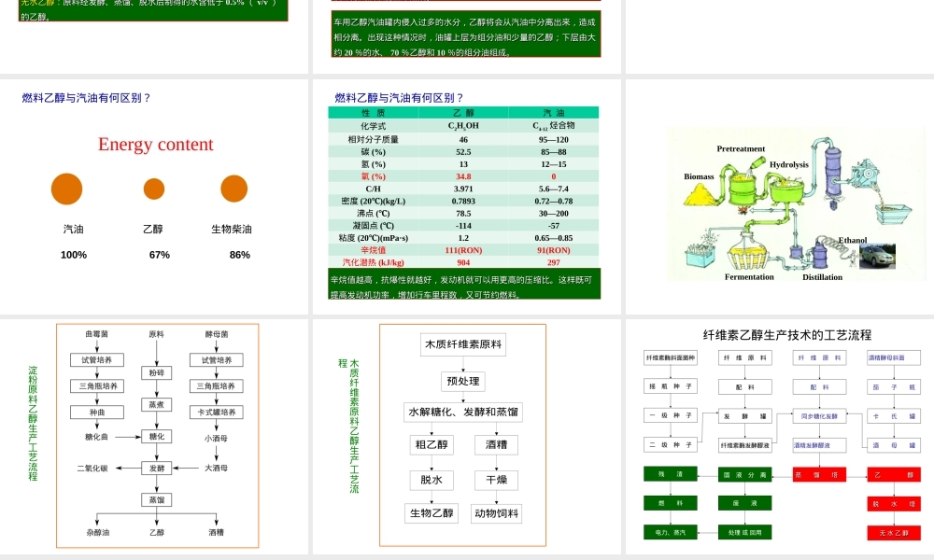Click the 'Hydrolysis' label in the diagram
Screen dimensions: 934x560
pos(788,164)
